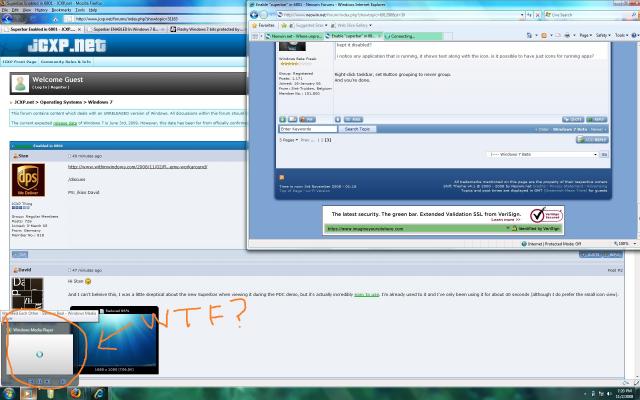Go forward in the Internet Explorer window
Image resolution: width=640 pixels, height=400 pixels.
264,15
